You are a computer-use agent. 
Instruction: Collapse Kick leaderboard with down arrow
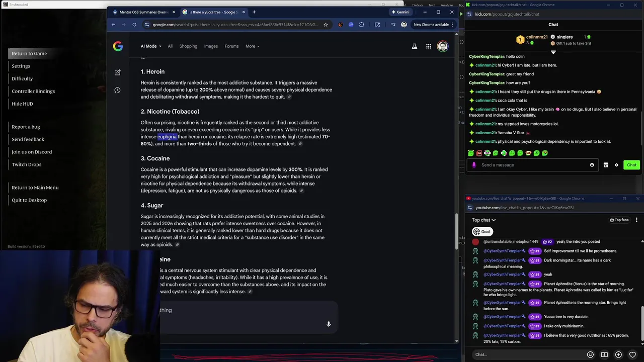tap(553, 51)
